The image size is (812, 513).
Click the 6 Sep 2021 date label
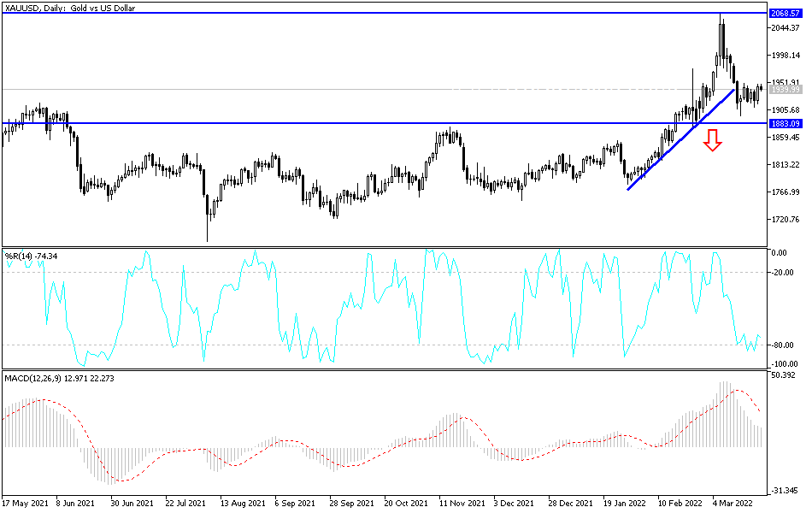(295, 503)
